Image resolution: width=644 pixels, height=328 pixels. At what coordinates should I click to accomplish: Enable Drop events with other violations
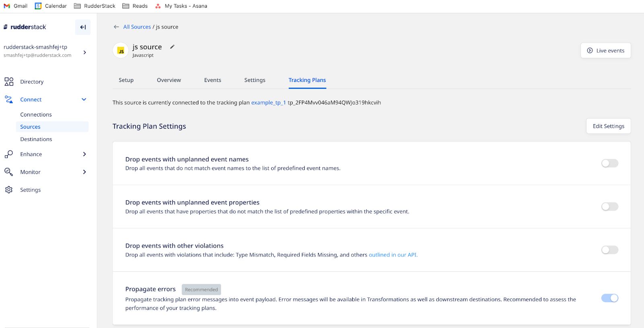[609, 250]
